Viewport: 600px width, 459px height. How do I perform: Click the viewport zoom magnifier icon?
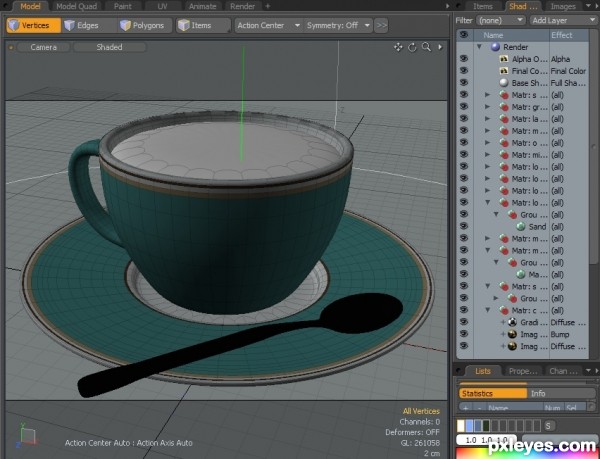pos(426,47)
